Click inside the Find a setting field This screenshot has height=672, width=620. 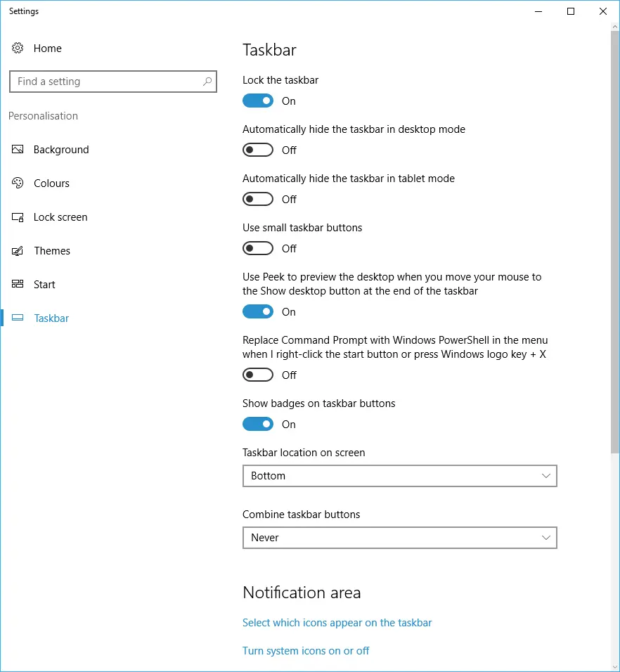[105, 82]
